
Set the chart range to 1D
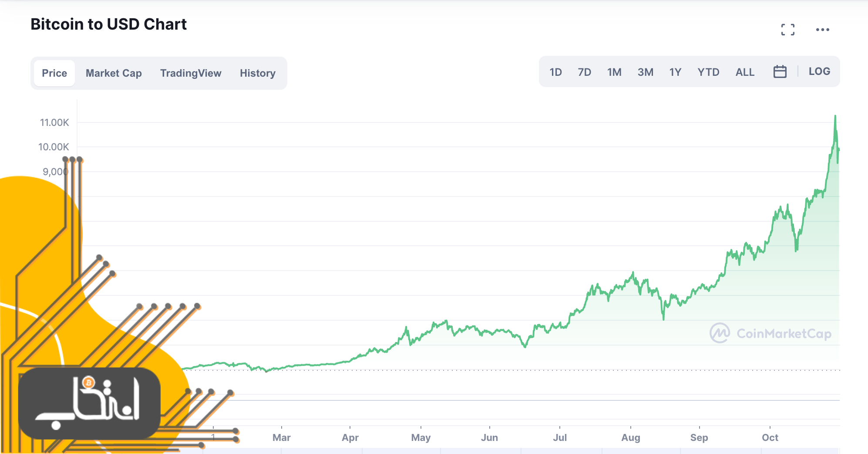555,72
